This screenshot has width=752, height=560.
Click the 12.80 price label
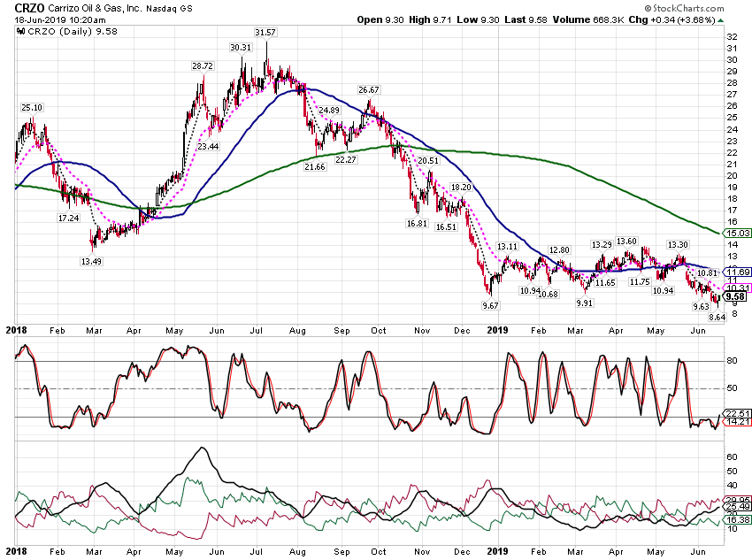[x=559, y=250]
